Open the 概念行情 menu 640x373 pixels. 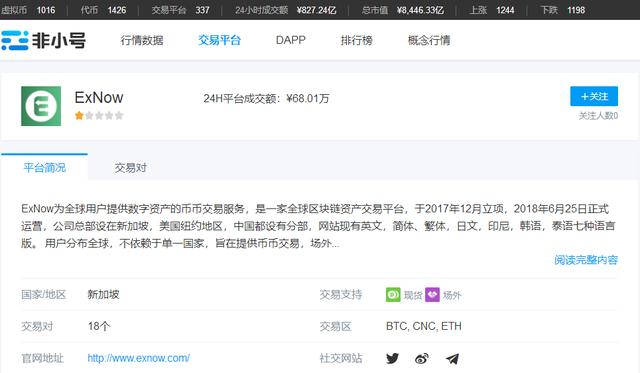pyautogui.click(x=429, y=40)
